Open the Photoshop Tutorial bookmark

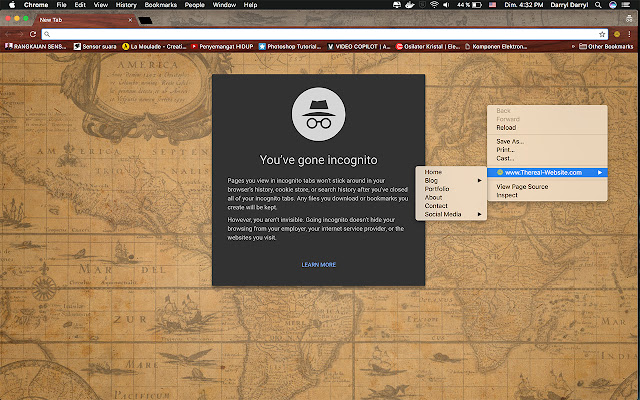(290, 47)
